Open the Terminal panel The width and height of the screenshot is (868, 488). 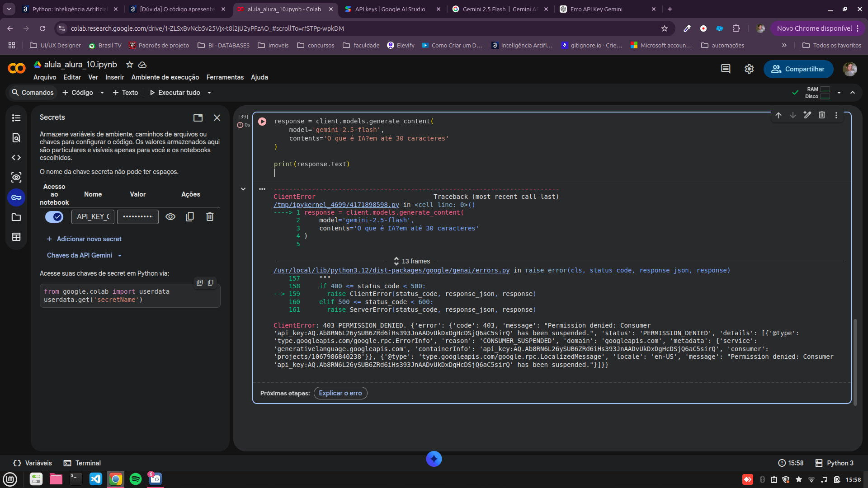(x=82, y=463)
